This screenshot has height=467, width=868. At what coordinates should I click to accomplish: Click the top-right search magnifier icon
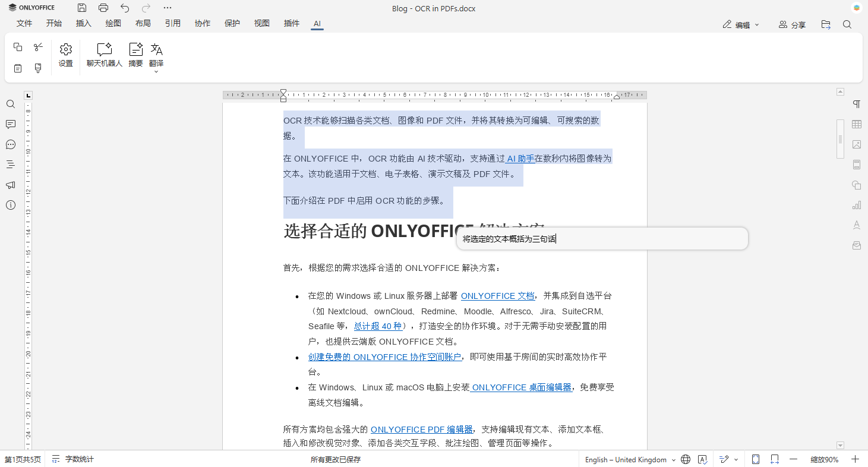point(847,25)
